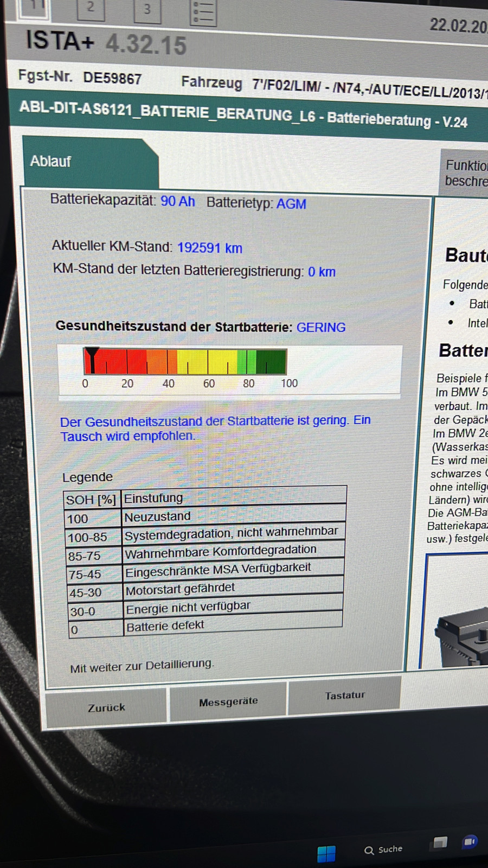
Task: Click the battery health gauge marker
Action: pyautogui.click(x=92, y=361)
